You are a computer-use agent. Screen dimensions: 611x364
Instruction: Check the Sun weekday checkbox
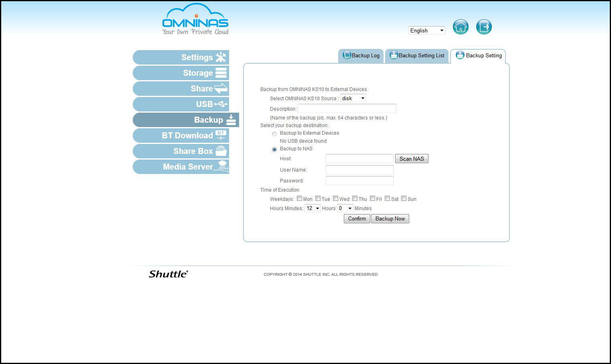click(404, 198)
